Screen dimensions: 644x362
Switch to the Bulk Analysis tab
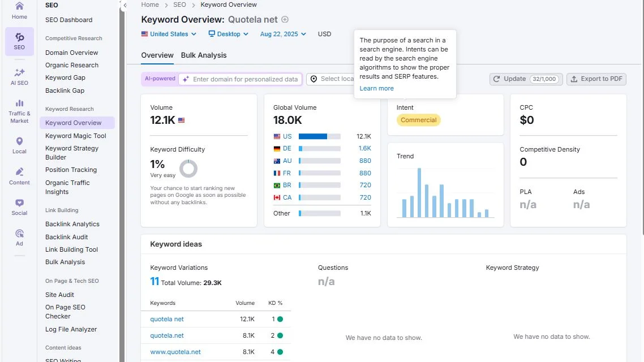click(x=204, y=55)
